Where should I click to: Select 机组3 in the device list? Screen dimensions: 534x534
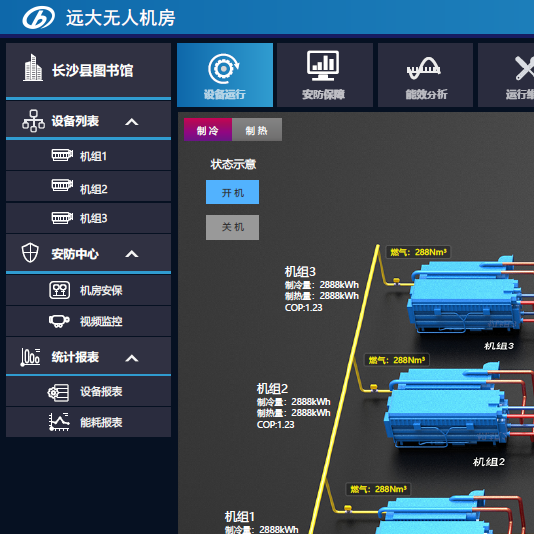point(89,218)
